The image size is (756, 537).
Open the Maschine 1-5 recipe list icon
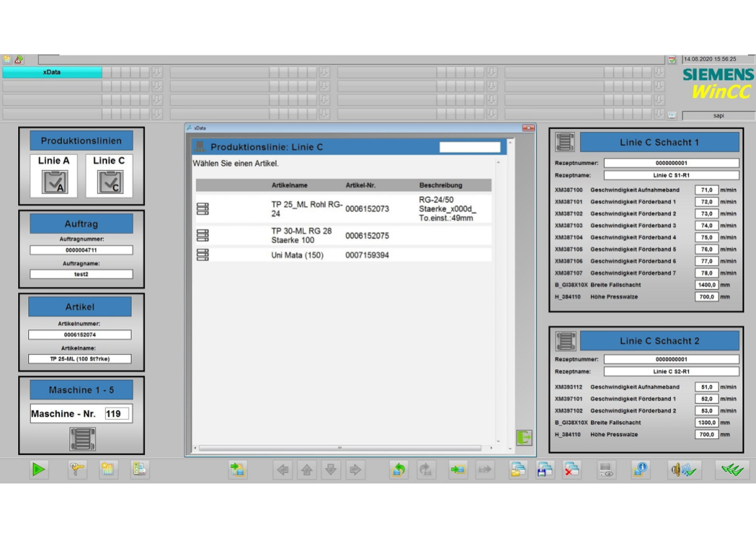pos(82,439)
